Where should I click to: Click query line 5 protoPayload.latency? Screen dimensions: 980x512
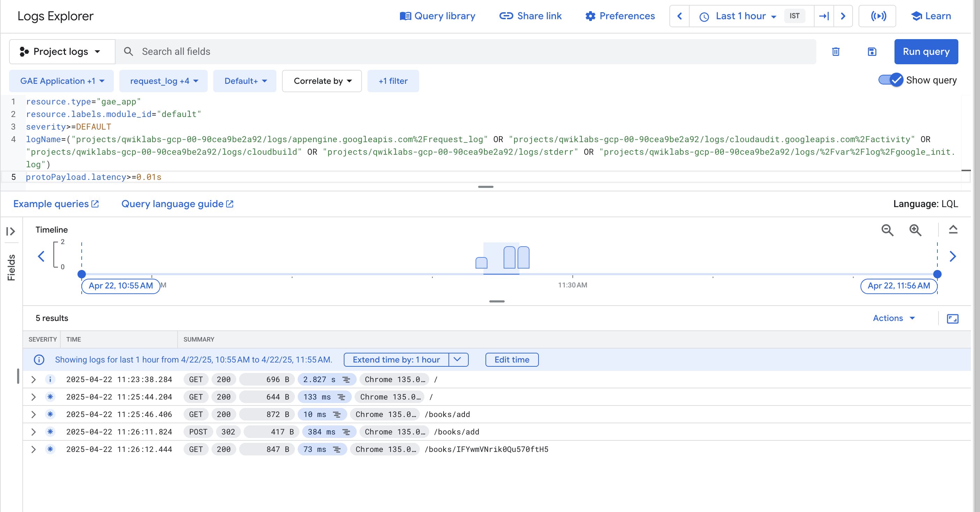94,177
